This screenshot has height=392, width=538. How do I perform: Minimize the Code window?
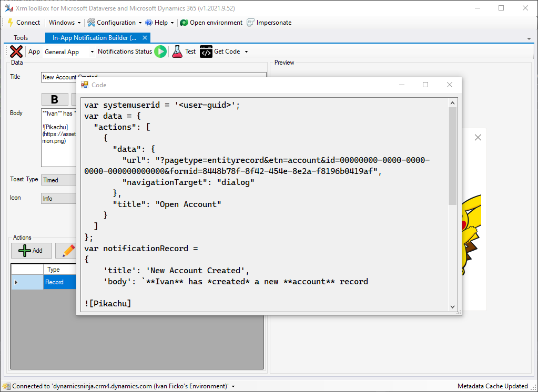point(402,85)
